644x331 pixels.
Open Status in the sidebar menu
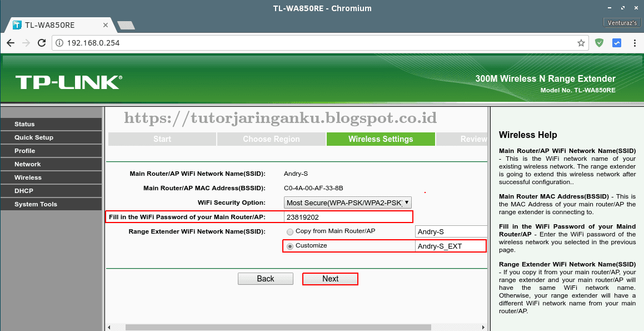coord(51,124)
